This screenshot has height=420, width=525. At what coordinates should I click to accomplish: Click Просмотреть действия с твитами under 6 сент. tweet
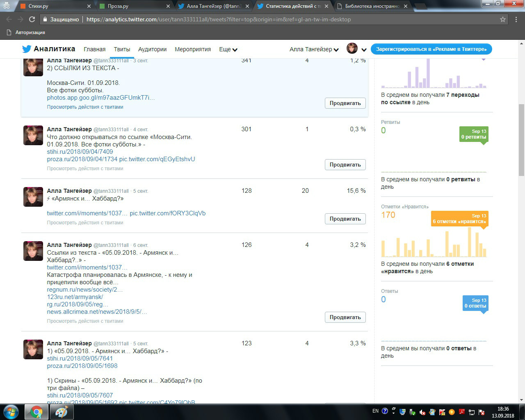point(85,321)
